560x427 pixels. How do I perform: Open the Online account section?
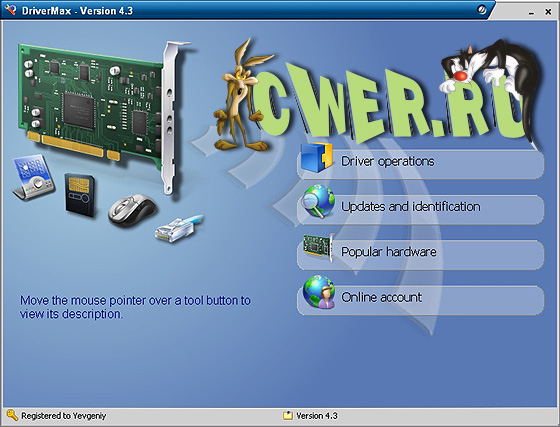(421, 300)
